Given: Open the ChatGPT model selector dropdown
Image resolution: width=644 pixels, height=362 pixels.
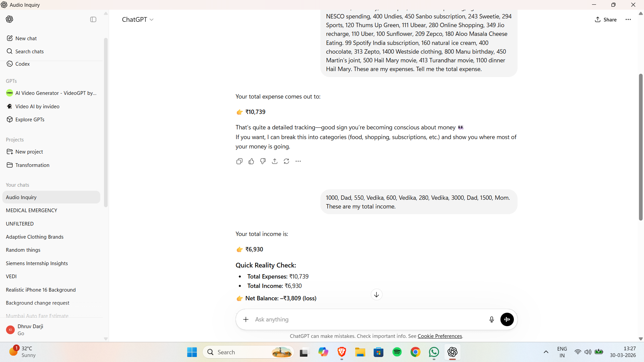Looking at the screenshot, I should 138,19.
